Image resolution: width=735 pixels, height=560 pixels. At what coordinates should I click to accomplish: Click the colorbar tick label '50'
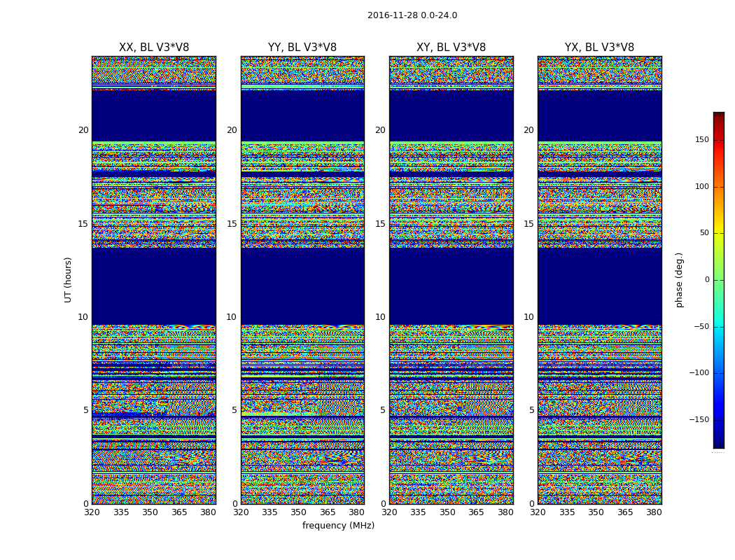[704, 233]
